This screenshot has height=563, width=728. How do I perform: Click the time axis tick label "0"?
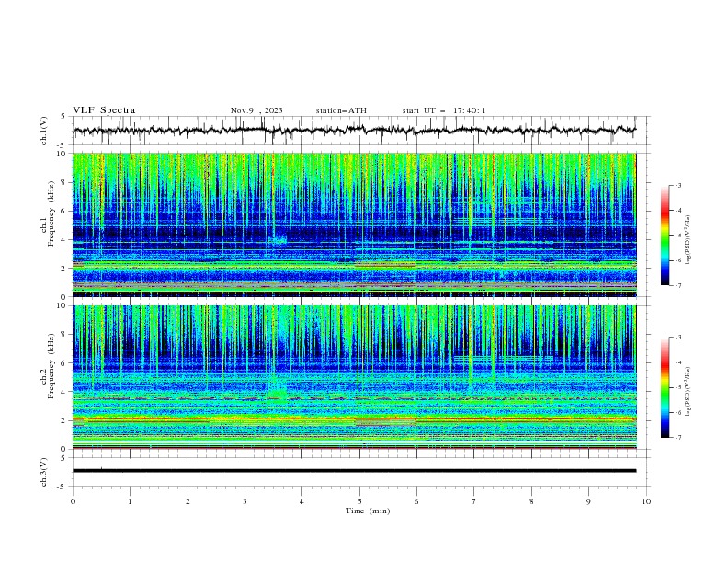click(73, 501)
